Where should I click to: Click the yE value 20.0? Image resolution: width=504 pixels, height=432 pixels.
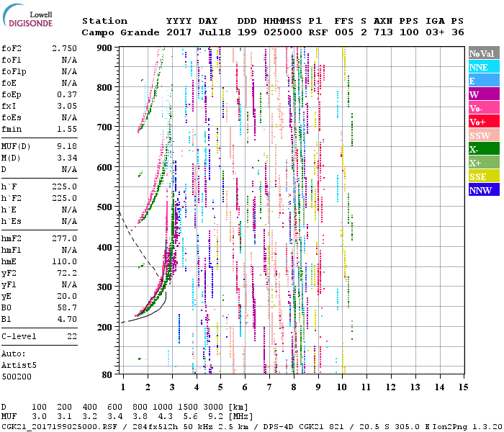click(x=67, y=297)
